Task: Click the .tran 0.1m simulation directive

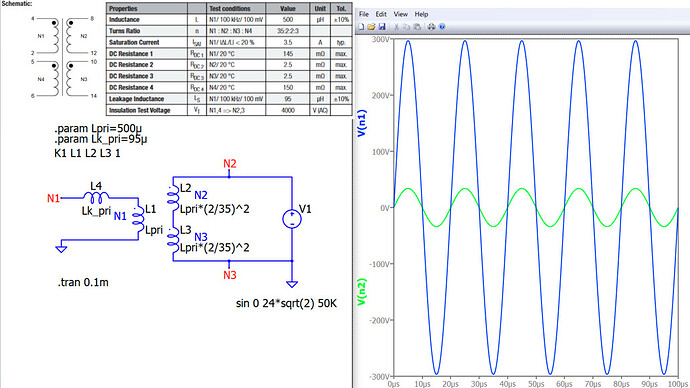Action: tap(83, 282)
